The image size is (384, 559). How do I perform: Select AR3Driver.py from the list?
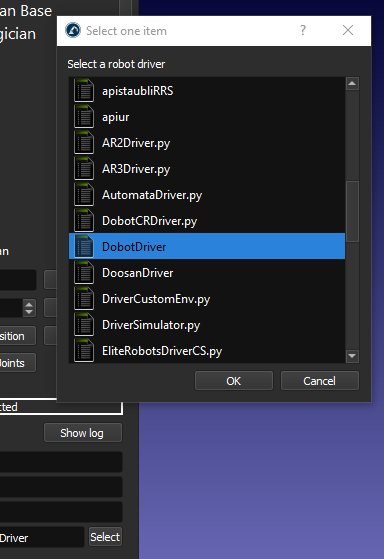(207, 169)
